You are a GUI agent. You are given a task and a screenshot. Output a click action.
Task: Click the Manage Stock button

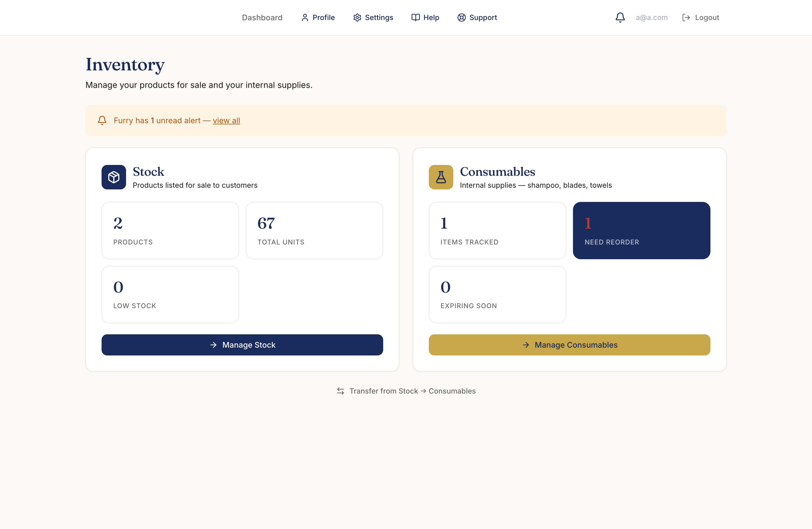[x=242, y=345]
